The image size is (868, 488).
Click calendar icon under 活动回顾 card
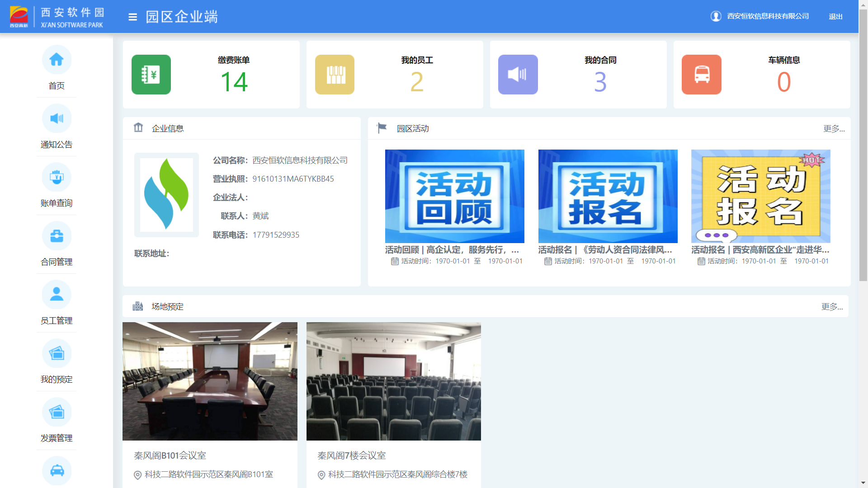click(395, 261)
